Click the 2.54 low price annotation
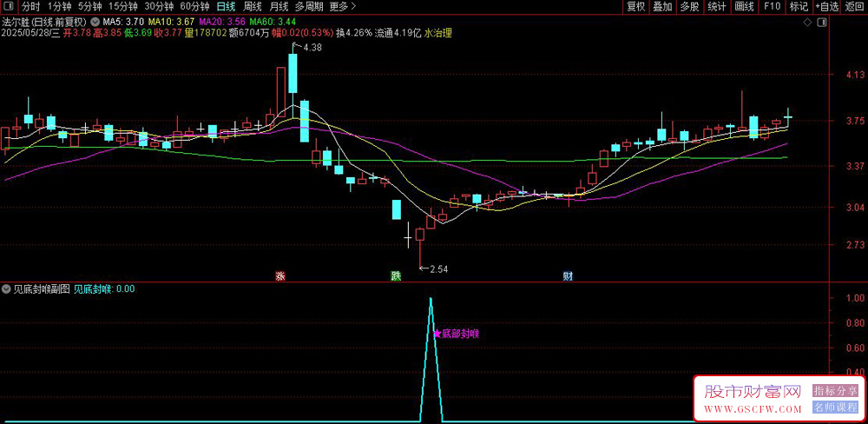 tap(437, 269)
